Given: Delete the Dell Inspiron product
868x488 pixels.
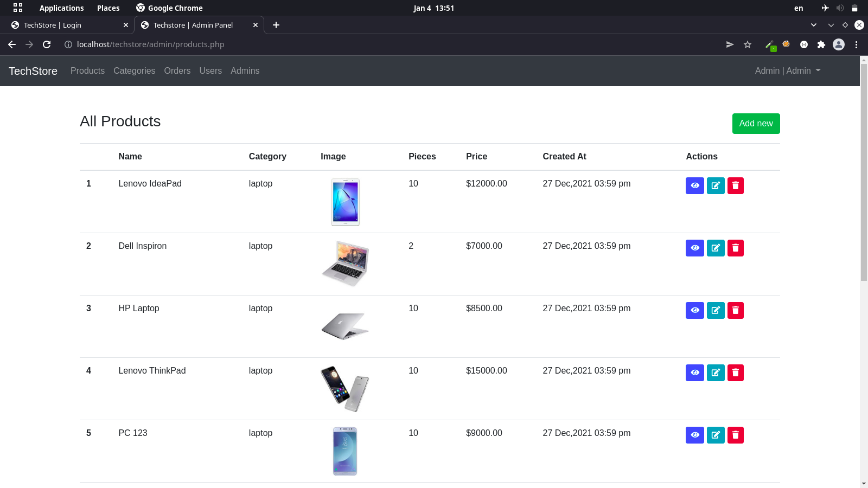Looking at the screenshot, I should point(736,248).
